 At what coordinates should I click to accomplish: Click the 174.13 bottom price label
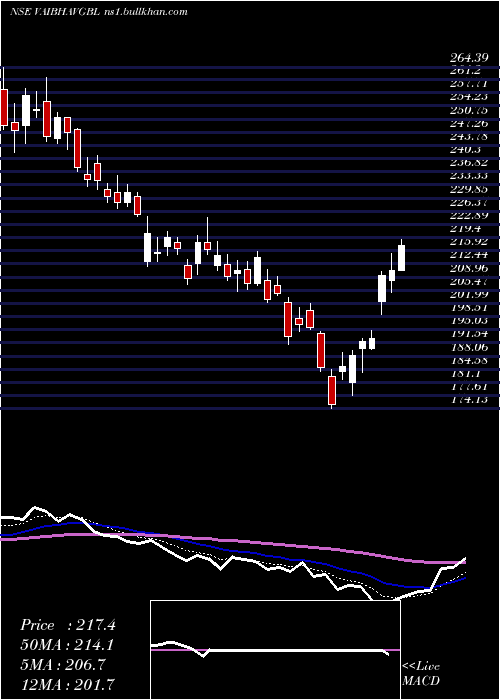coord(468,400)
